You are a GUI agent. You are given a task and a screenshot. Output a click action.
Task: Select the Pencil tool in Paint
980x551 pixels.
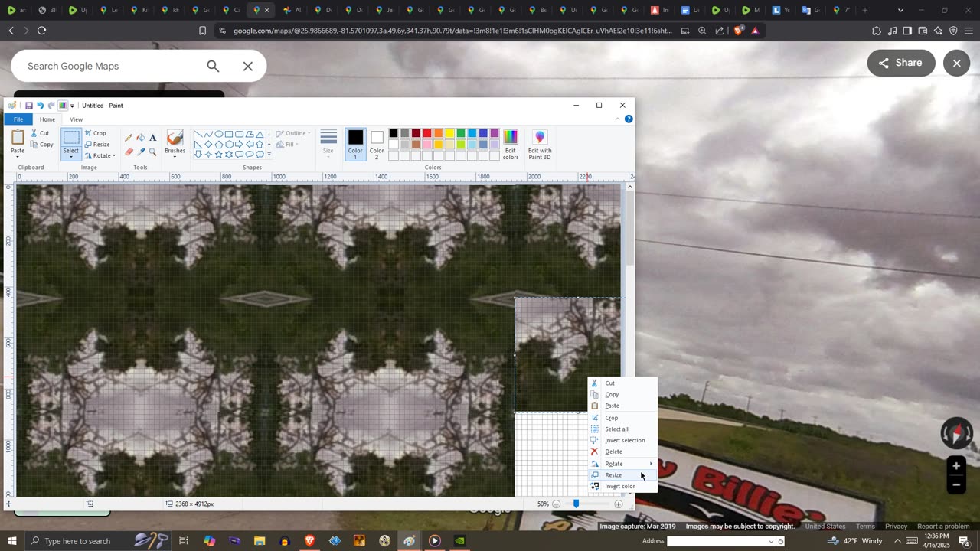[129, 138]
